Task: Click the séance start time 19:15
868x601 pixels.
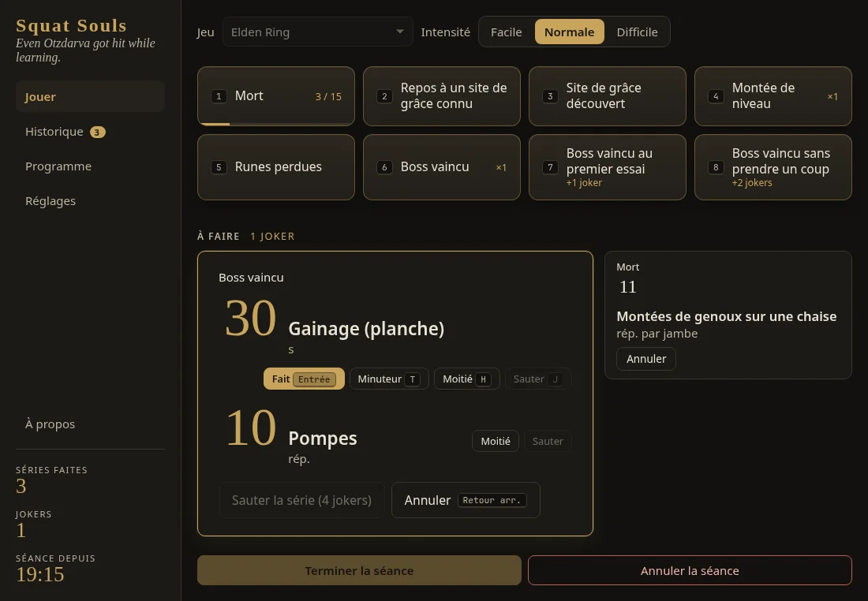Action: pos(40,574)
